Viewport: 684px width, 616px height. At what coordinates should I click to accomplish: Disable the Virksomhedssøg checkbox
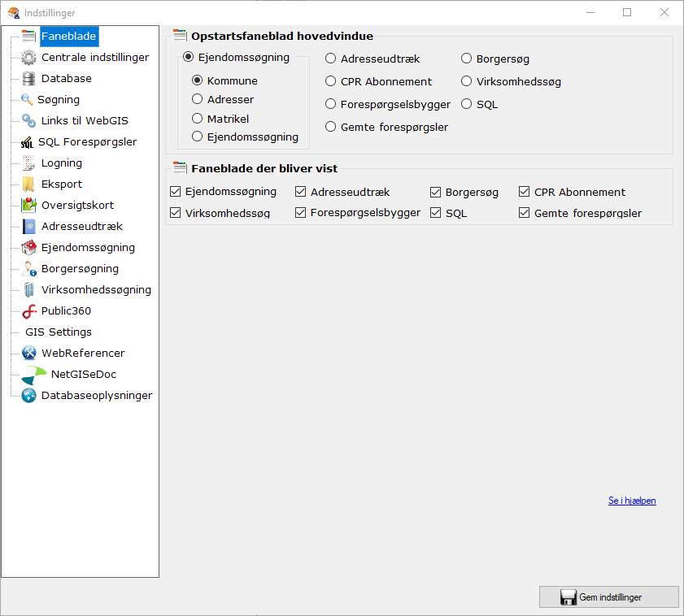(176, 212)
